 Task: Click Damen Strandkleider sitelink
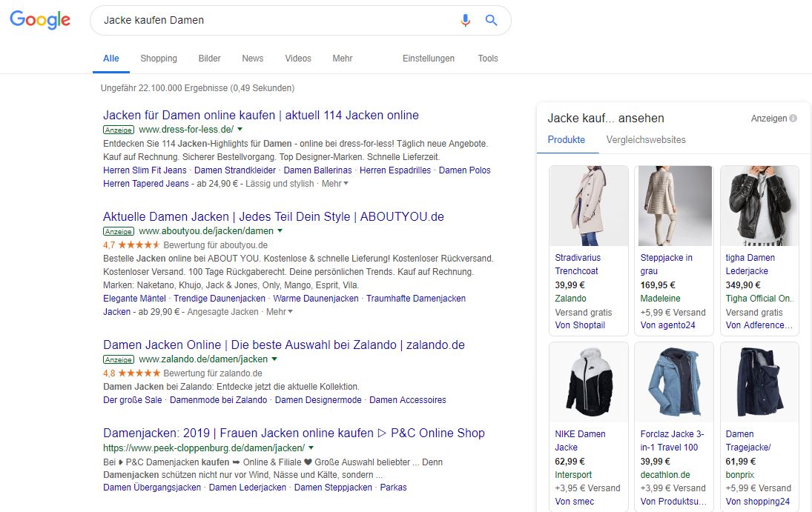235,170
